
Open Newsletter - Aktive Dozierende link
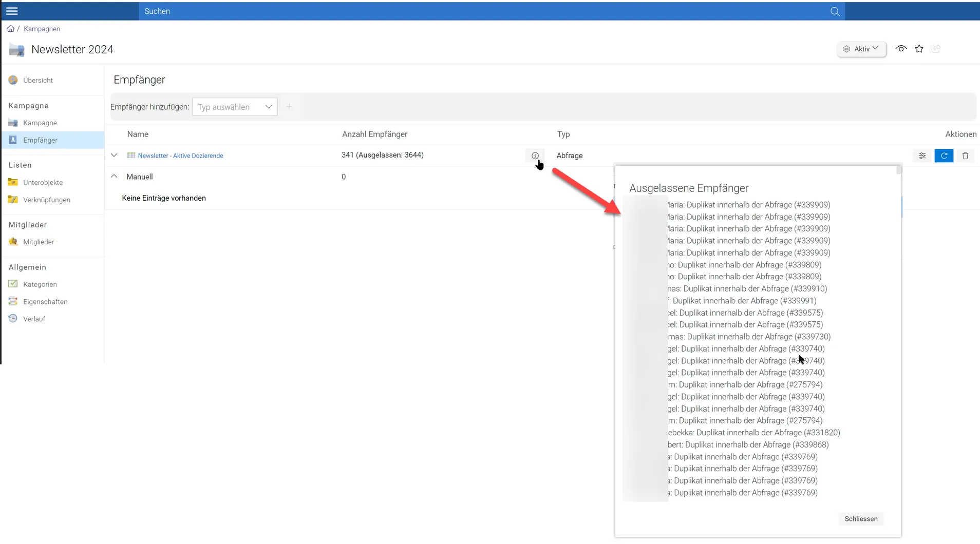[x=180, y=156]
